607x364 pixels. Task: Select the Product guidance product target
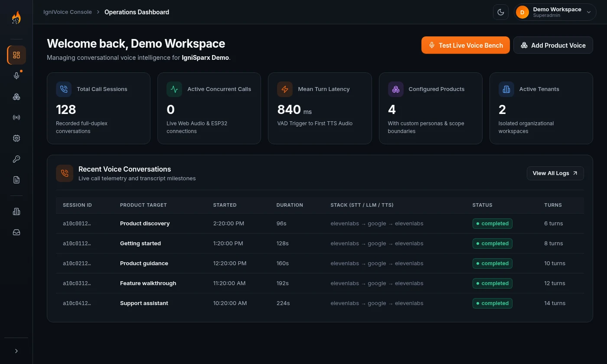pos(144,263)
